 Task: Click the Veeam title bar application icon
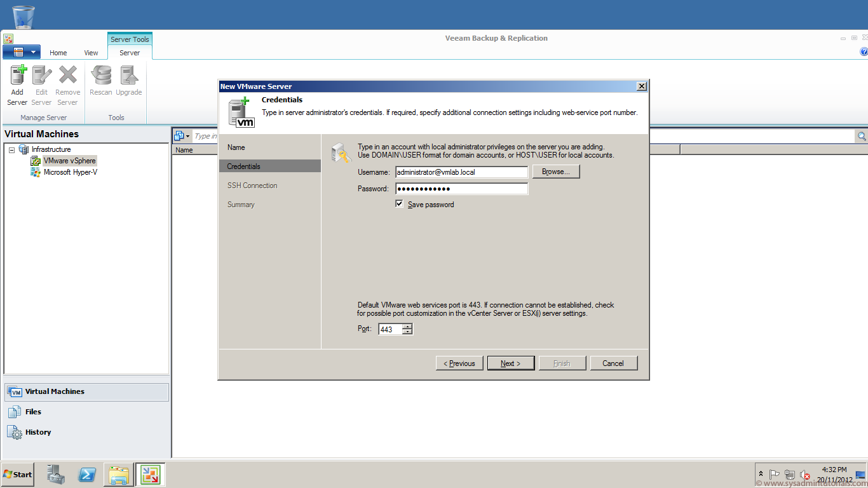(x=8, y=39)
